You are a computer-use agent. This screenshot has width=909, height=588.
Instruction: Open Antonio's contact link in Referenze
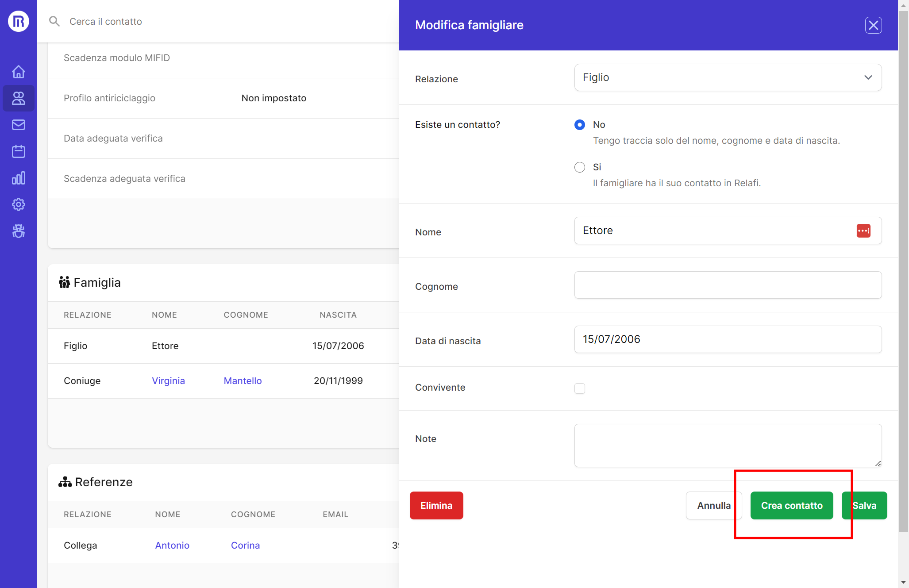click(x=172, y=545)
